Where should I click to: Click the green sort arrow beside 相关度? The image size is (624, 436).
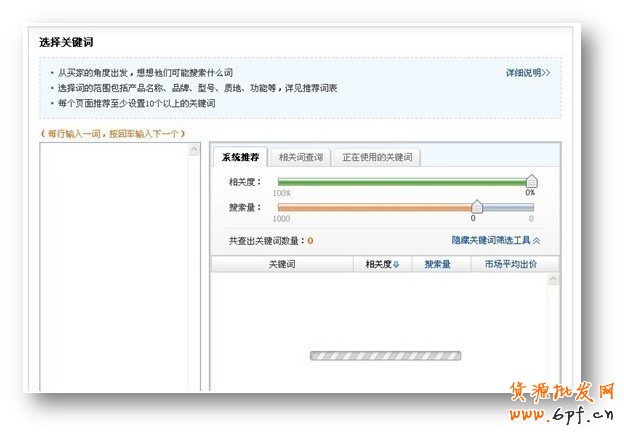click(396, 265)
